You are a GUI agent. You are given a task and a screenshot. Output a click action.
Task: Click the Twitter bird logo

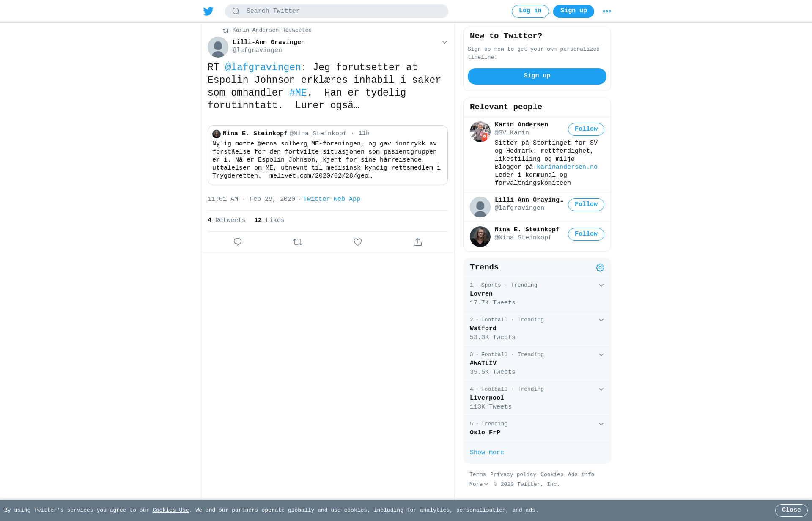coord(208,11)
